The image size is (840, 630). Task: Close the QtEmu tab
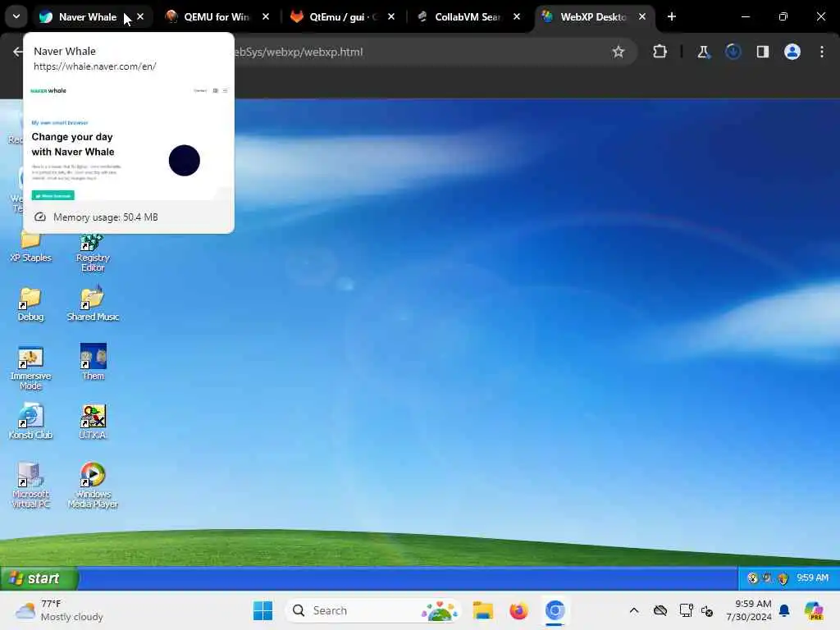click(391, 16)
